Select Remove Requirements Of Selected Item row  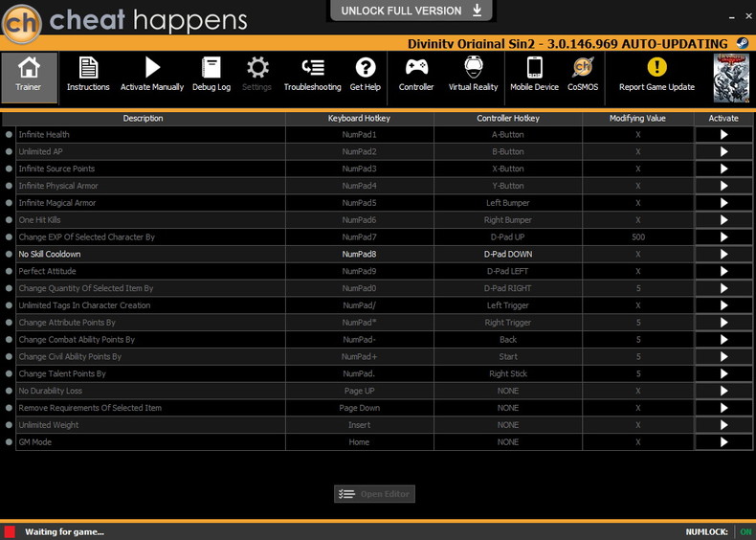tap(150, 408)
